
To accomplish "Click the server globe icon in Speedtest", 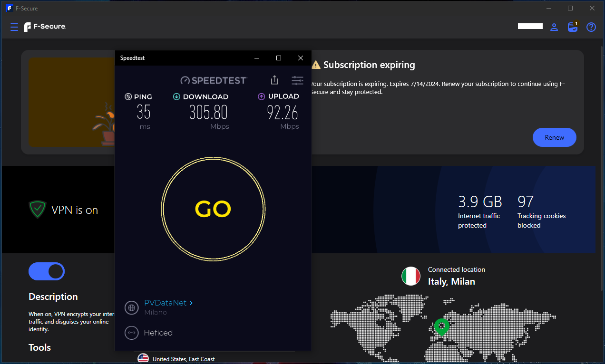I will 132,307.
